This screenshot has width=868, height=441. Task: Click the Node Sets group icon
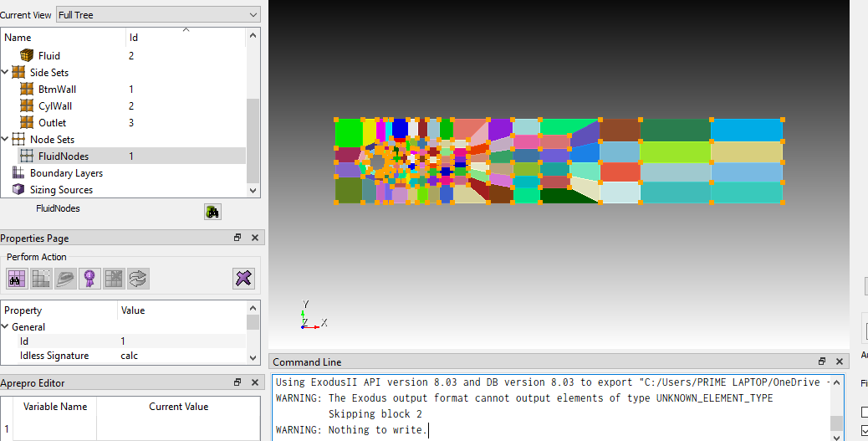(18, 140)
